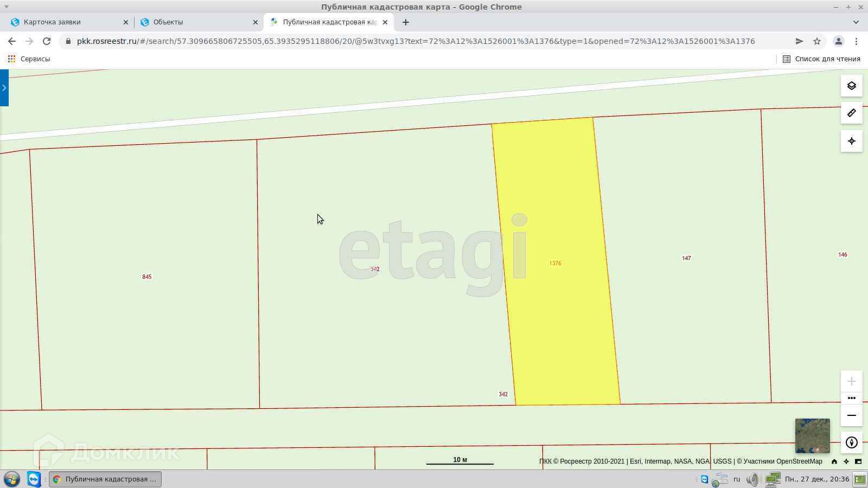The height and width of the screenshot is (488, 868).
Task: Open the Chrome three-dot menu
Action: tap(856, 41)
